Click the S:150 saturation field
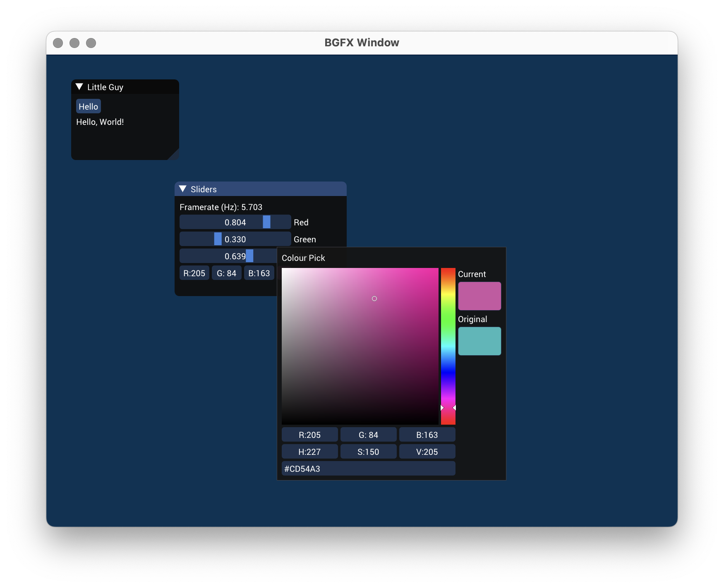This screenshot has height=588, width=724. (x=368, y=452)
